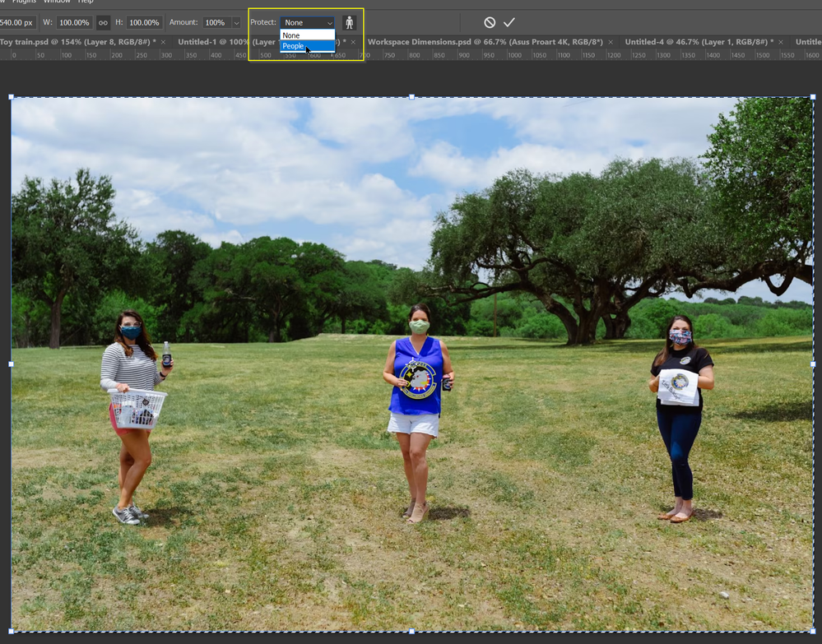The image size is (822, 644).
Task: Click the bottom-center transform handle
Action: 411,632
